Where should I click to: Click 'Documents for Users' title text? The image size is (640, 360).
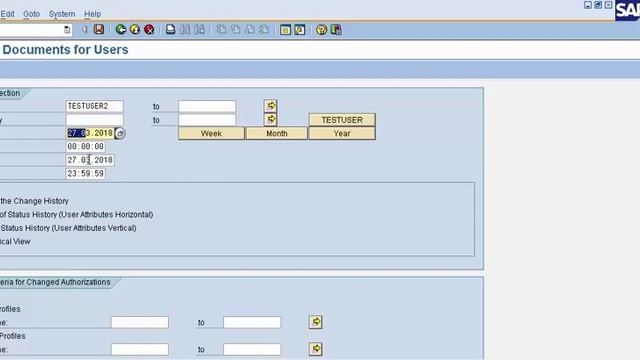click(x=65, y=49)
